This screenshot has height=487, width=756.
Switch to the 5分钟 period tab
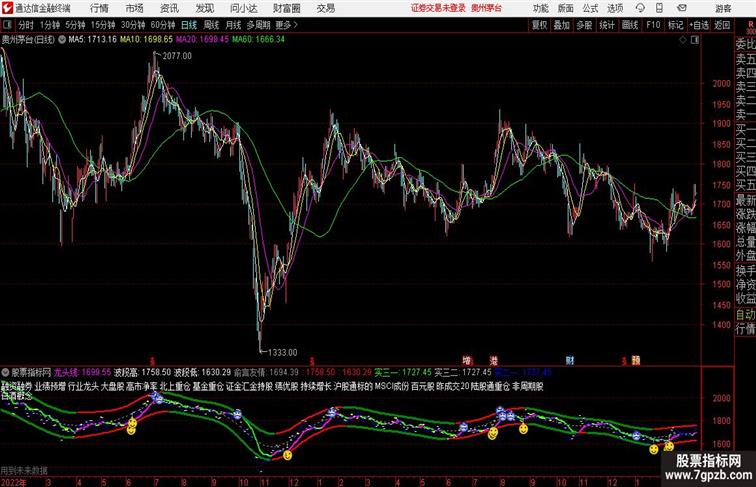point(75,25)
